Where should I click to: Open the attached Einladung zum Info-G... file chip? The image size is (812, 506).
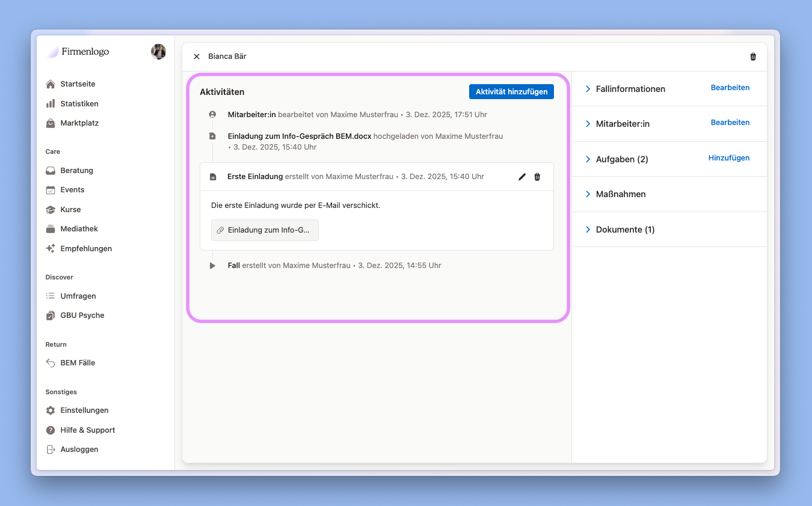[x=265, y=230]
